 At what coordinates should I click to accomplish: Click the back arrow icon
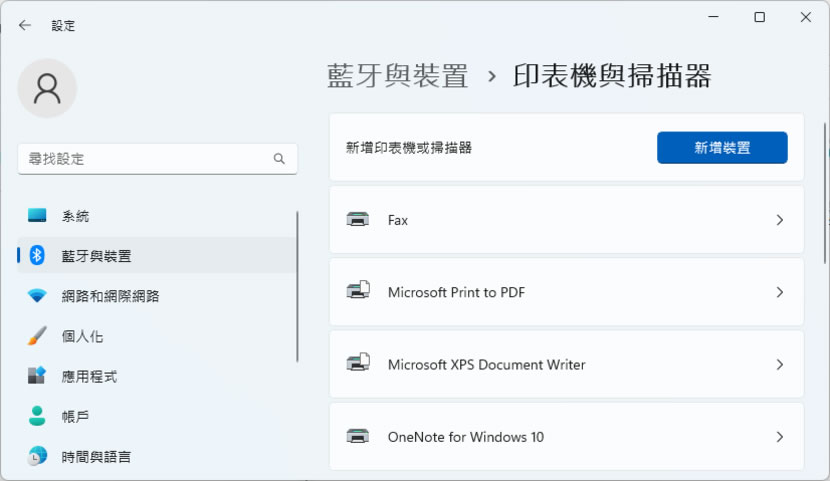tap(25, 25)
